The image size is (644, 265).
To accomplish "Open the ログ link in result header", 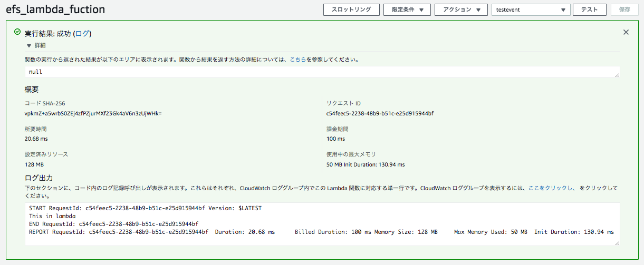I will pyautogui.click(x=82, y=33).
